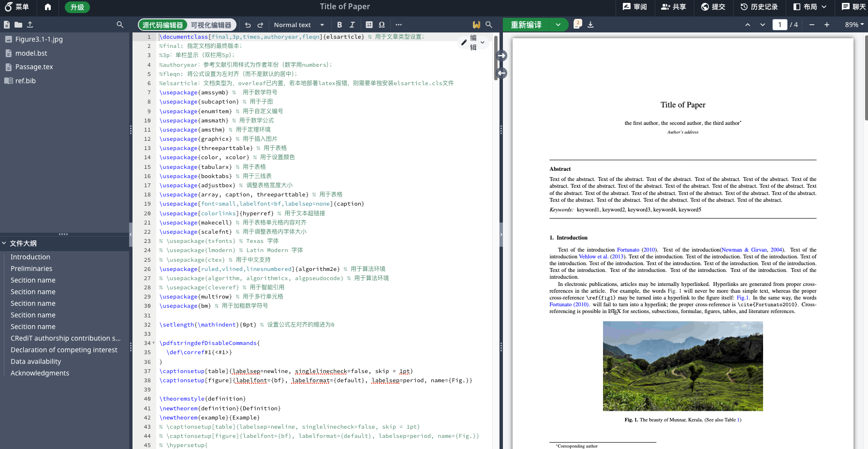Screen dimensions: 868x449
Task: Fold code at line 34
Action: (x=154, y=343)
